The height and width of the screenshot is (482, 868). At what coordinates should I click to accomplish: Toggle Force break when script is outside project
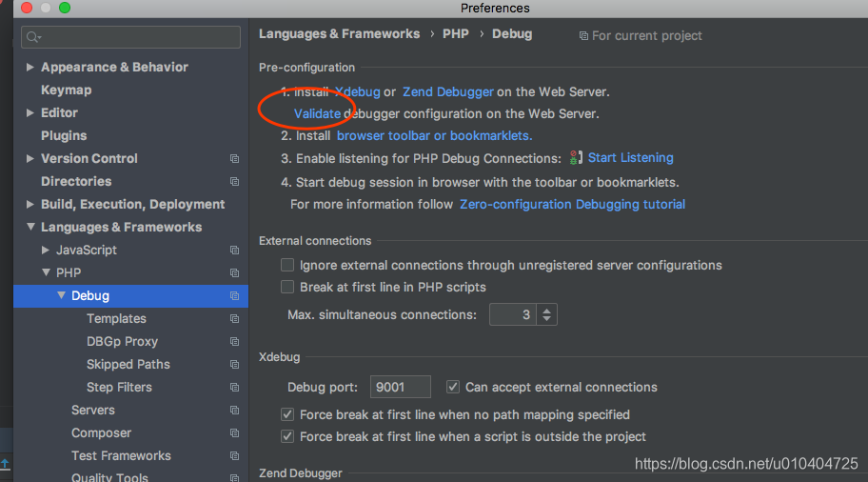pyautogui.click(x=287, y=436)
